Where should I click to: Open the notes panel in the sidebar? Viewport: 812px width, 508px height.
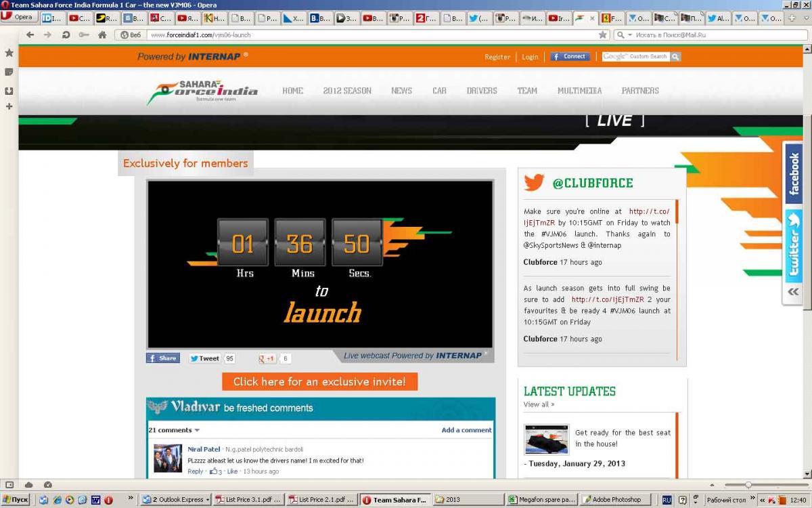(9, 72)
